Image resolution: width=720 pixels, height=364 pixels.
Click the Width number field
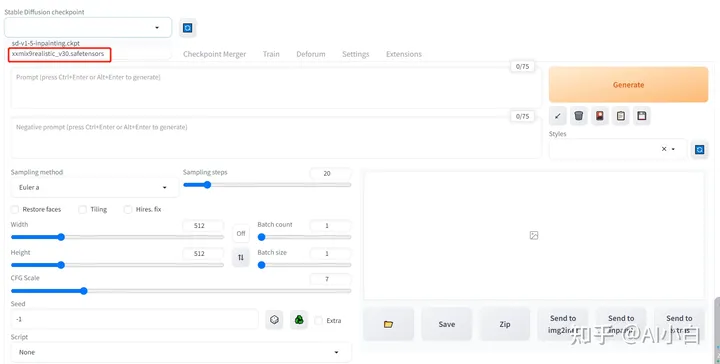point(203,226)
